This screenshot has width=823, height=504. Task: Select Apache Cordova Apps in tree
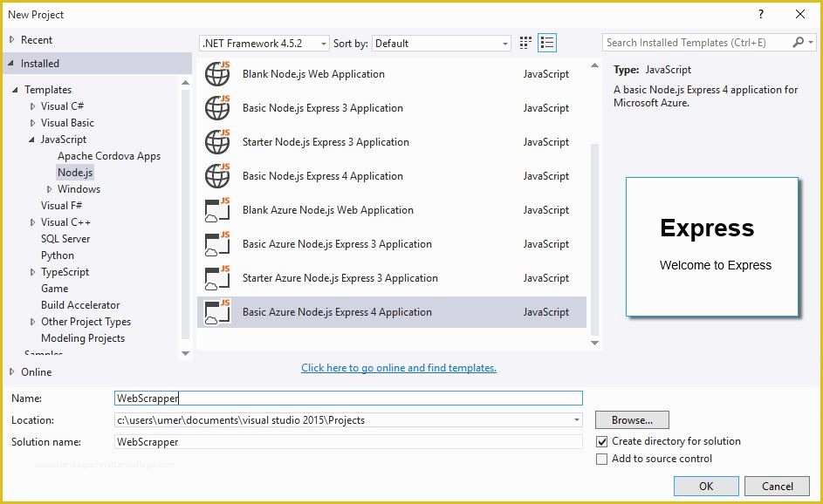pyautogui.click(x=109, y=156)
